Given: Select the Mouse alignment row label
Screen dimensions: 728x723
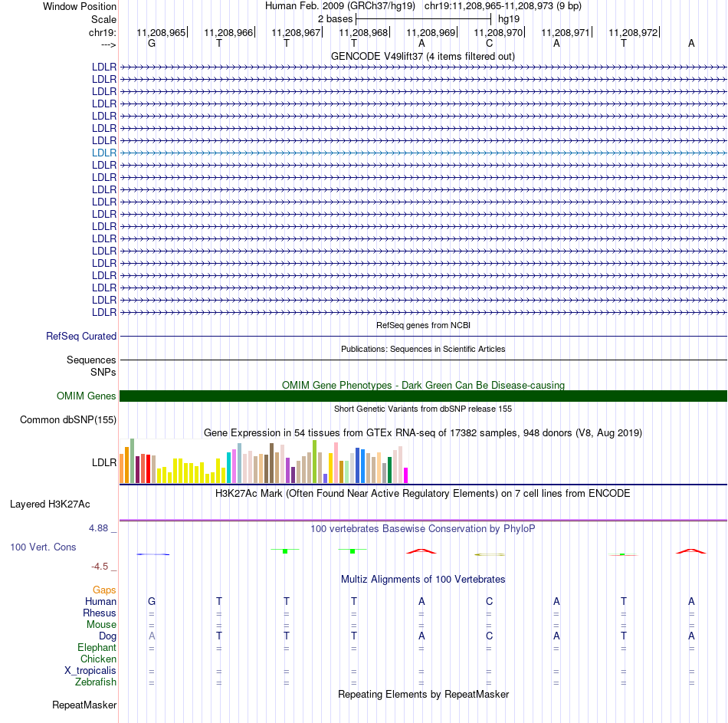Looking at the screenshot, I should 101,625.
